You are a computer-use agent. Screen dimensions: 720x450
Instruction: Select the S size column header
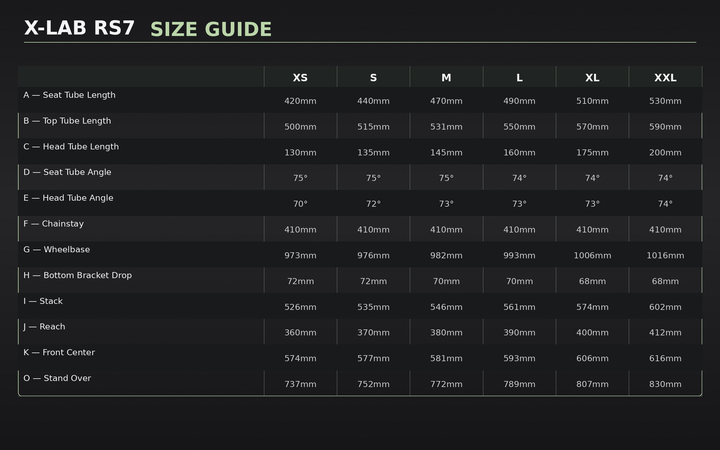pyautogui.click(x=373, y=78)
